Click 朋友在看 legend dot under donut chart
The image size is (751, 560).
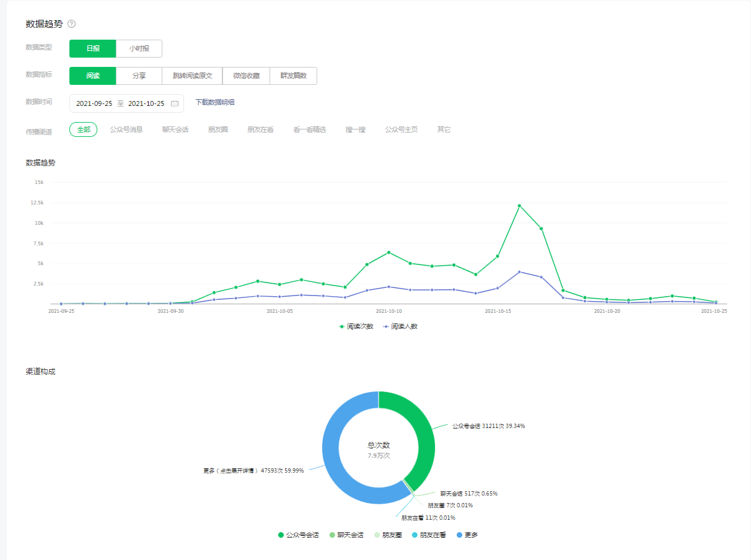[414, 535]
